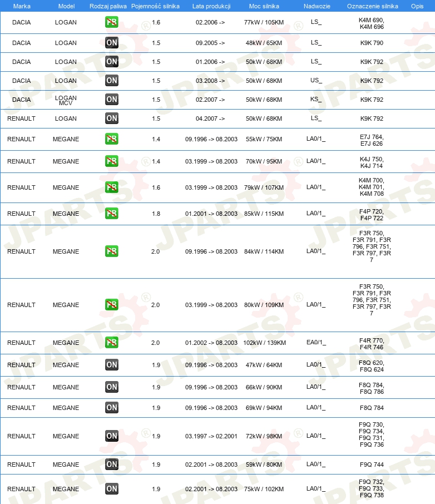Click the PB icon in the 55kW / 75KM row
This screenshot has width=435, height=504.
[112, 139]
